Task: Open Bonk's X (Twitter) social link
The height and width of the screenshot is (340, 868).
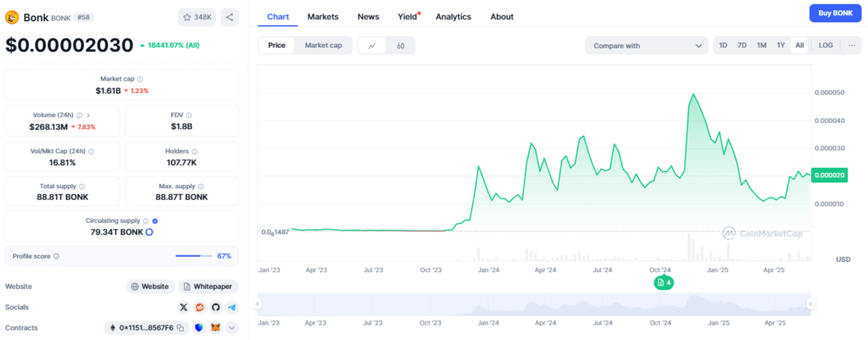Action: tap(184, 307)
